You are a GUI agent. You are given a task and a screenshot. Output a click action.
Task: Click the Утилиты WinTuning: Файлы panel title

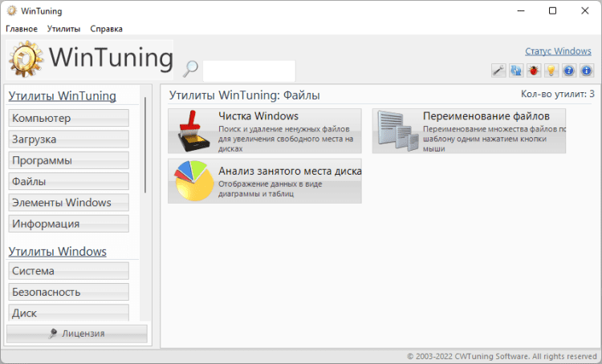pyautogui.click(x=245, y=95)
